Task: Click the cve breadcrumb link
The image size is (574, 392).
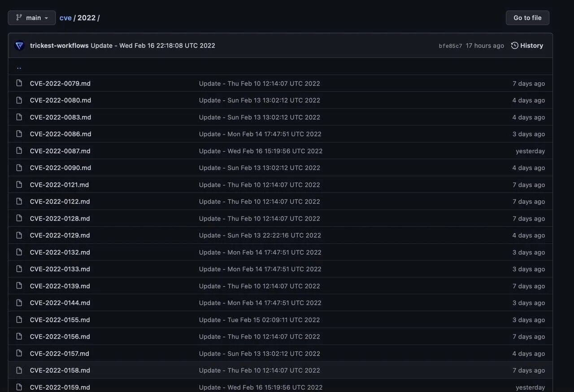Action: point(65,18)
